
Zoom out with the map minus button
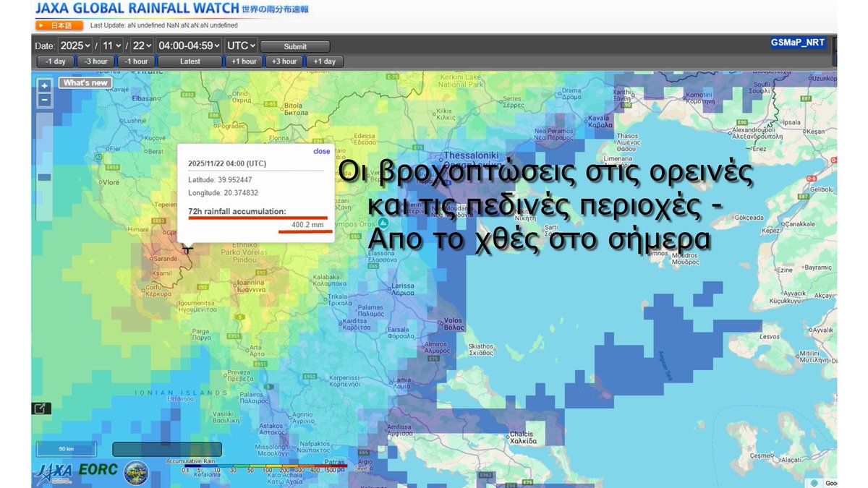(45, 100)
